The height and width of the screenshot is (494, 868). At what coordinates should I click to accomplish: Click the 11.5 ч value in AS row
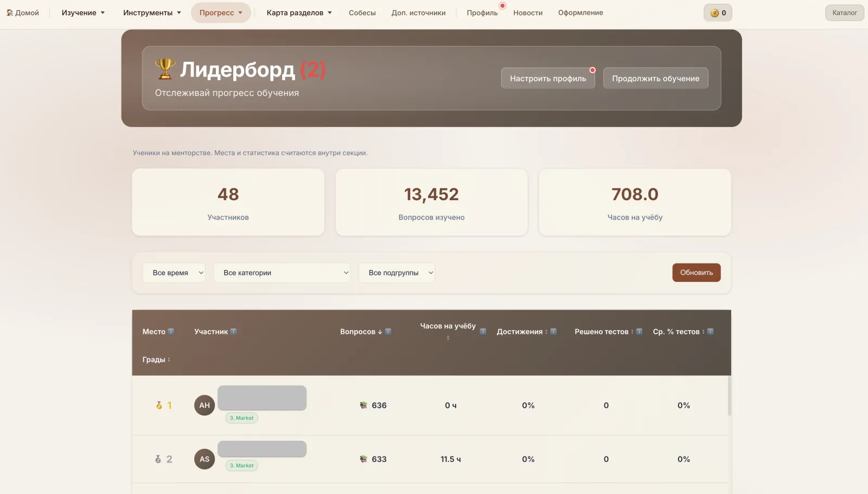pyautogui.click(x=451, y=459)
